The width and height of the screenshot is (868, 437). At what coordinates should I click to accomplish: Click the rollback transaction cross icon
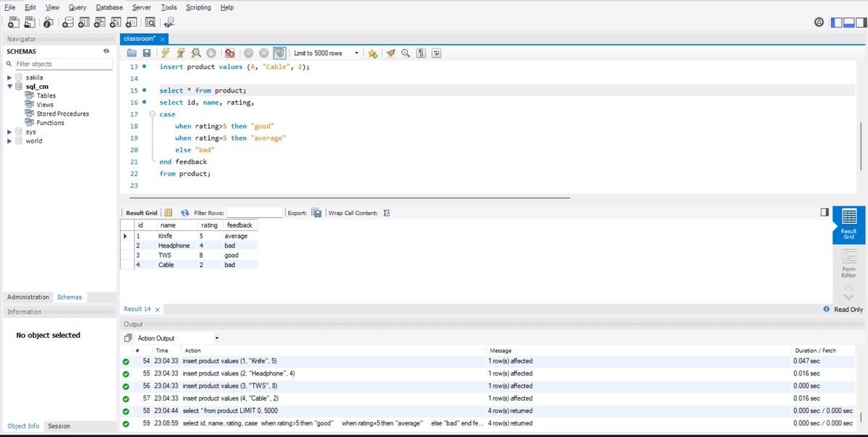(263, 53)
